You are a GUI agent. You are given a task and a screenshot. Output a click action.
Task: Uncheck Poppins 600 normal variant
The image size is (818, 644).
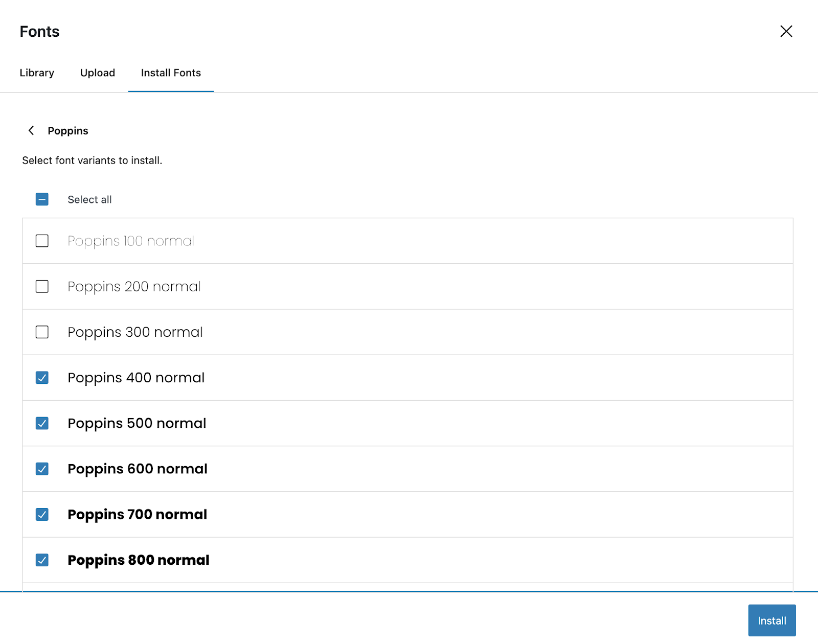[x=42, y=469]
